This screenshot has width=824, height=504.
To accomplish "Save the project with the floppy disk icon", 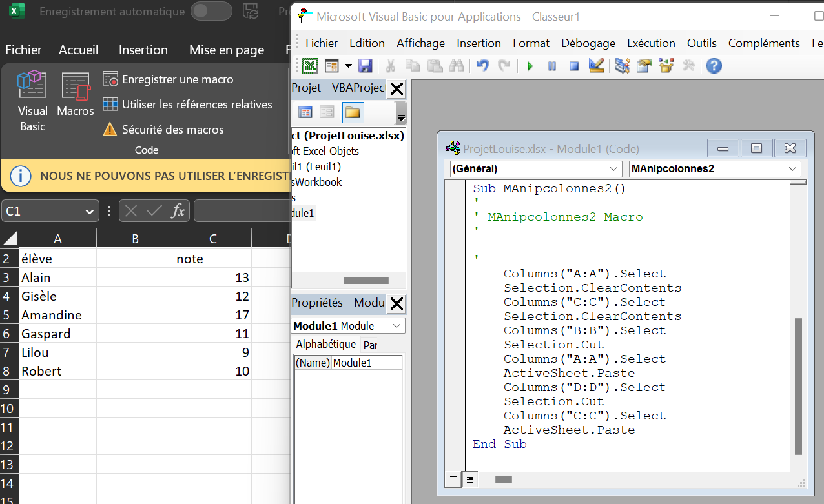I will pyautogui.click(x=365, y=66).
